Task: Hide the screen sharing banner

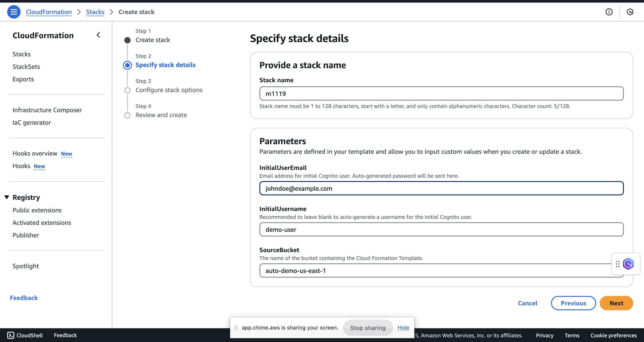Action: [403, 327]
